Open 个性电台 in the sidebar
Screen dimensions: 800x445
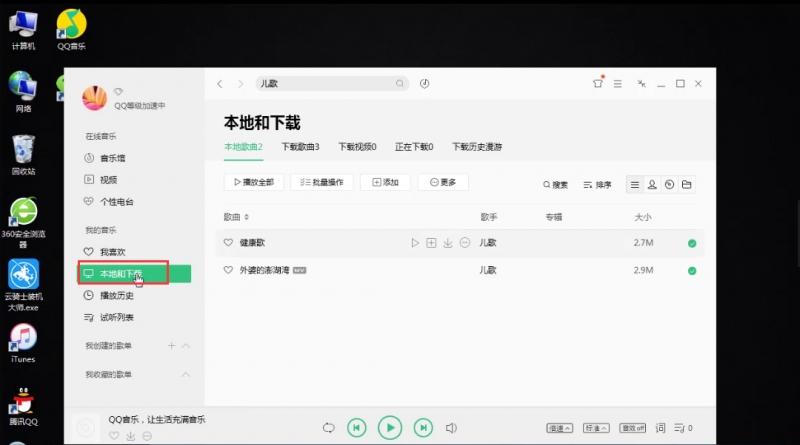pyautogui.click(x=116, y=202)
